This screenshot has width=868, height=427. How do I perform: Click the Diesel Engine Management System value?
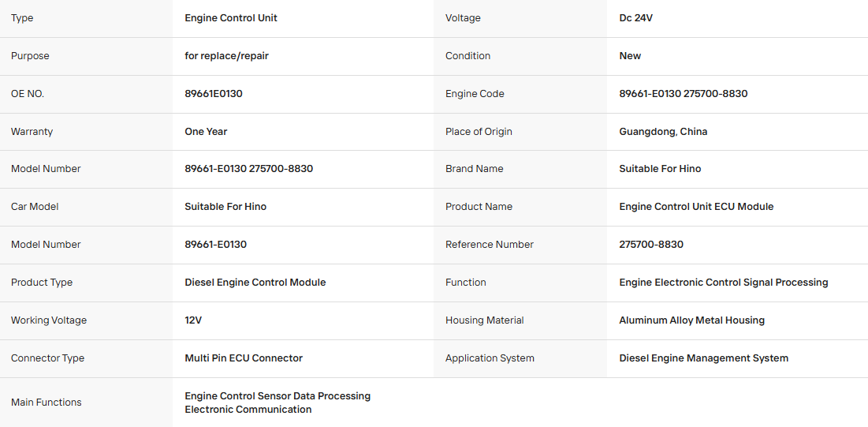(703, 358)
